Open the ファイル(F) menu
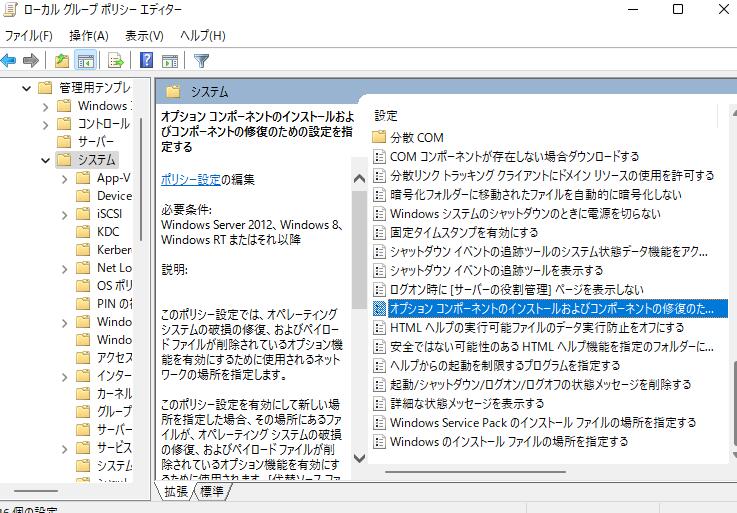737x513 pixels. (x=28, y=36)
